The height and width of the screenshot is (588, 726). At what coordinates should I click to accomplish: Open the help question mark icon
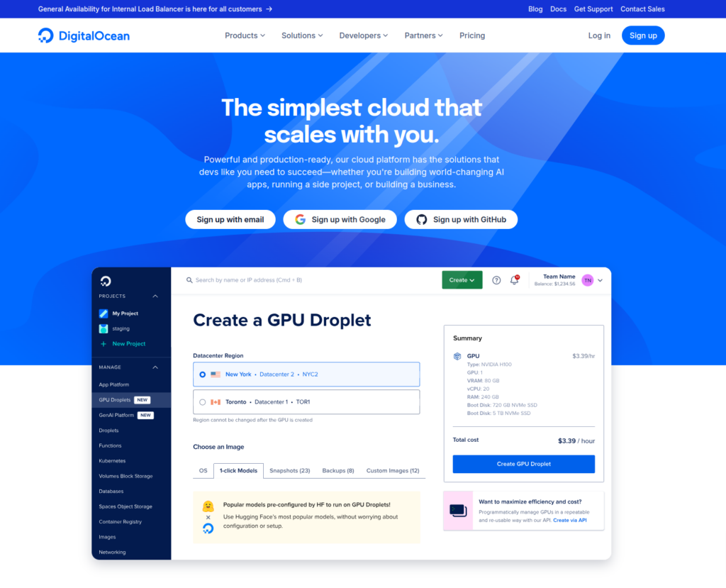coord(496,280)
